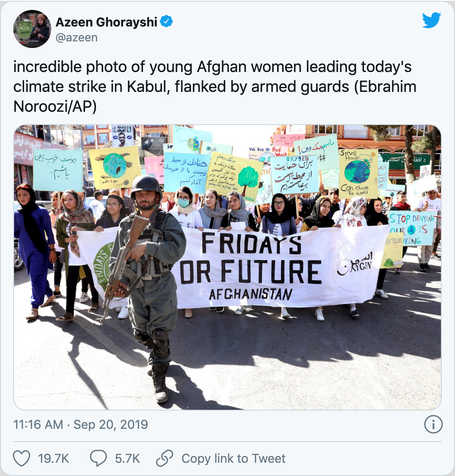Click the @azeen handle
455x476 pixels.
pos(77,38)
